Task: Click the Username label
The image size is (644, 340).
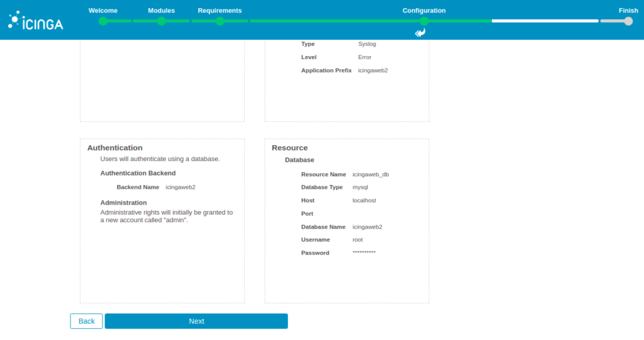Action: coord(316,240)
